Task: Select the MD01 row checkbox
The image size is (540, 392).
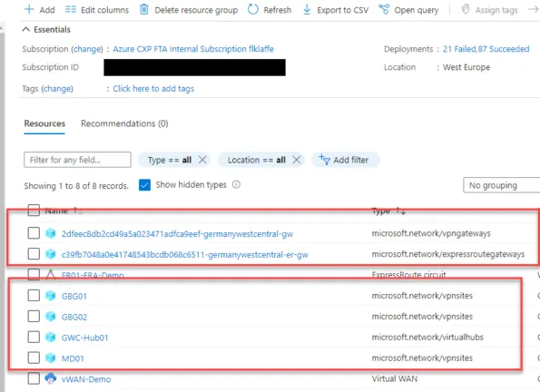Action: (34, 358)
